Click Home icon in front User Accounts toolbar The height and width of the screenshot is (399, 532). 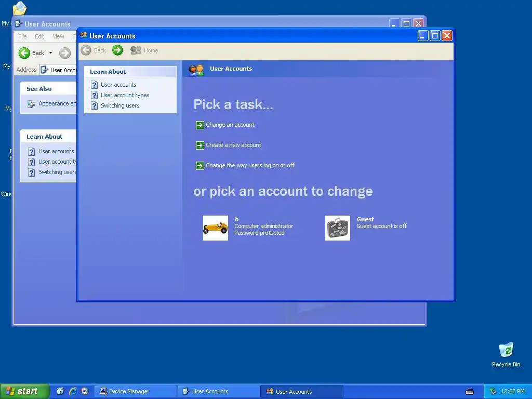tap(136, 50)
